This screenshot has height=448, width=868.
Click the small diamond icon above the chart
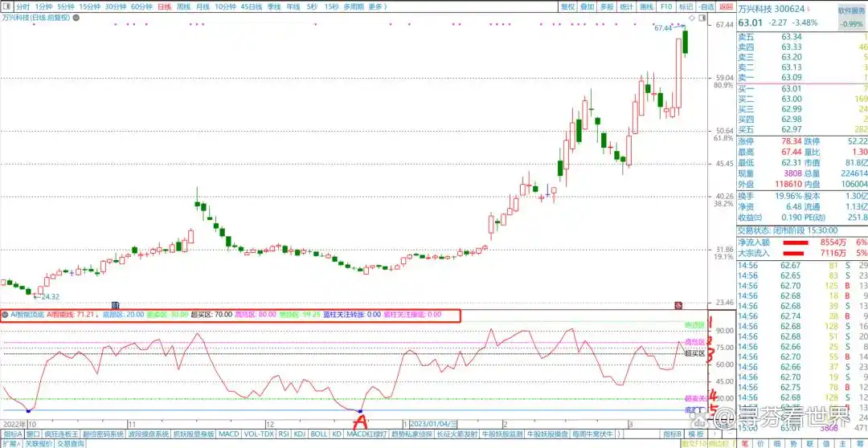pos(692,18)
